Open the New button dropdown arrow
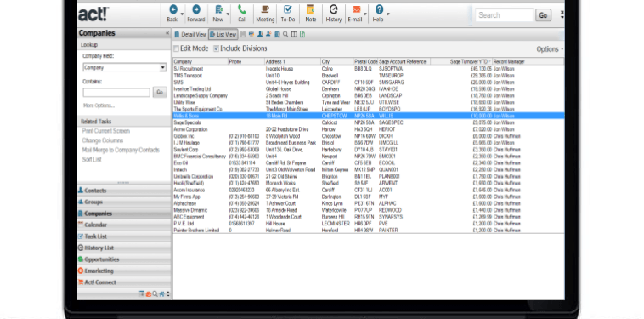This screenshot has width=644, height=319. [228, 14]
